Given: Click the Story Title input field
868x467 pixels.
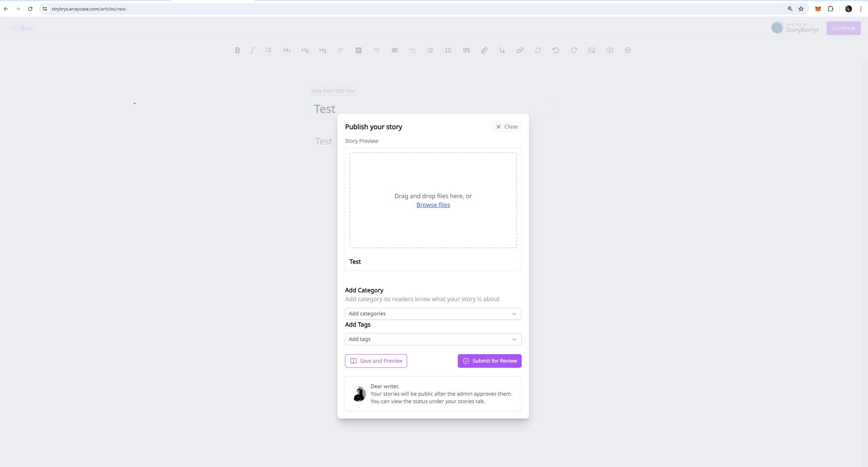Looking at the screenshot, I should point(430,109).
